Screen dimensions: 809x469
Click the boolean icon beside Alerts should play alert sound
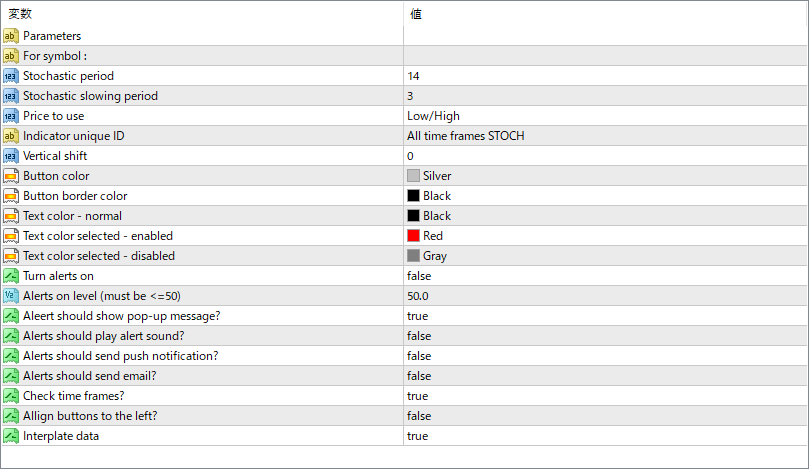coord(10,336)
